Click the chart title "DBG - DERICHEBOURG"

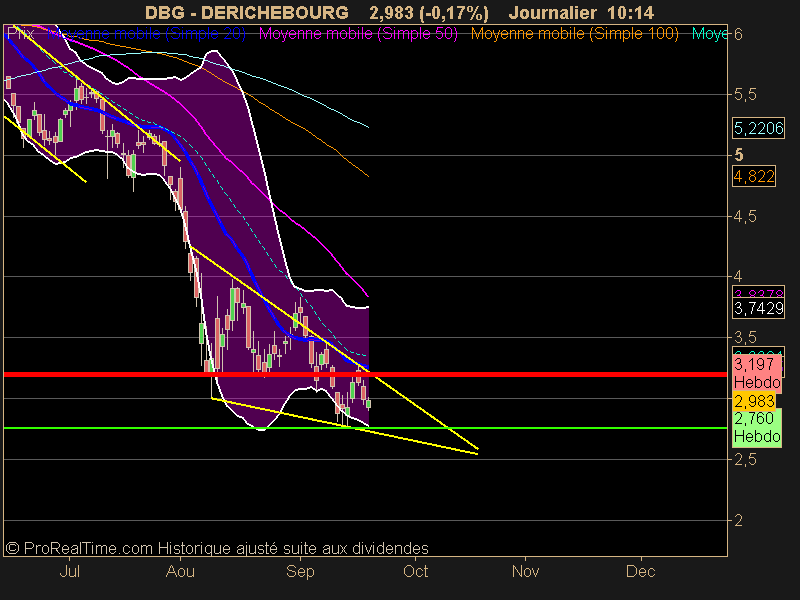click(x=246, y=12)
